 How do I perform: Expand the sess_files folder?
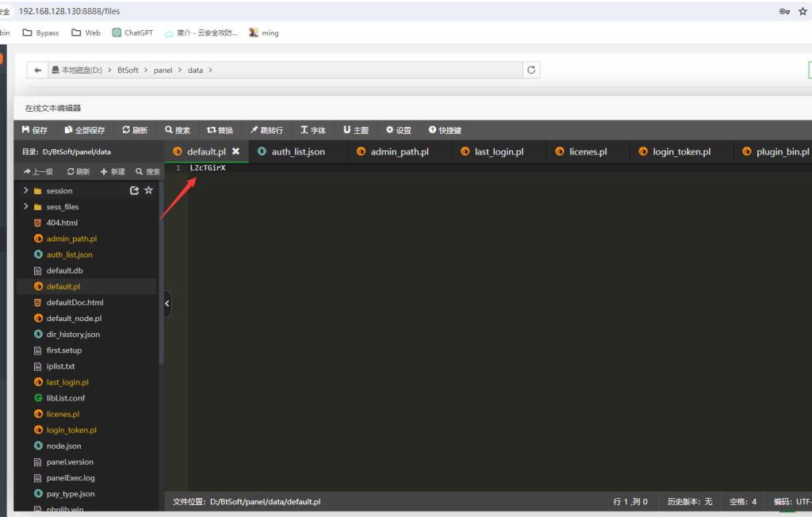26,207
